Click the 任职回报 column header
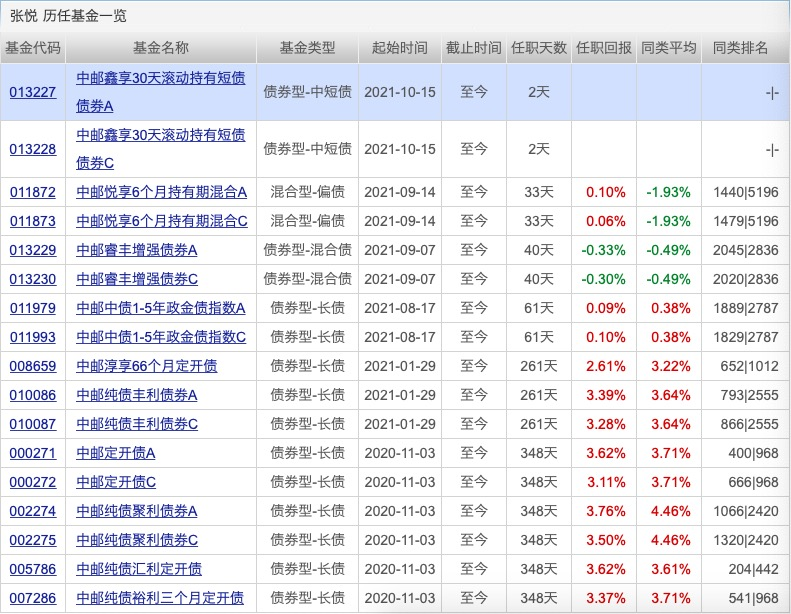The image size is (791, 614). click(604, 48)
